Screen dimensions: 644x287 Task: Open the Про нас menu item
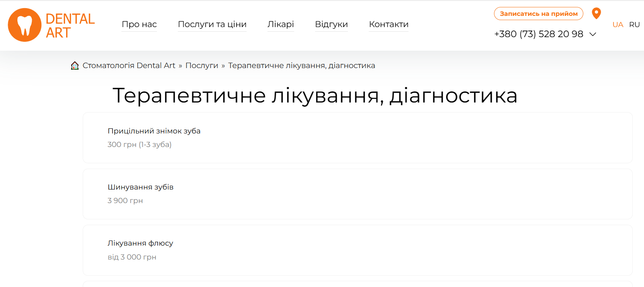pyautogui.click(x=139, y=24)
